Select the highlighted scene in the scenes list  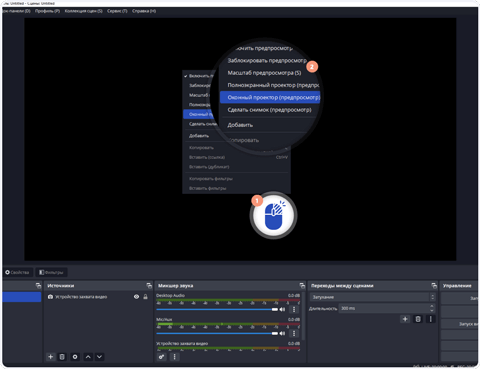point(22,297)
